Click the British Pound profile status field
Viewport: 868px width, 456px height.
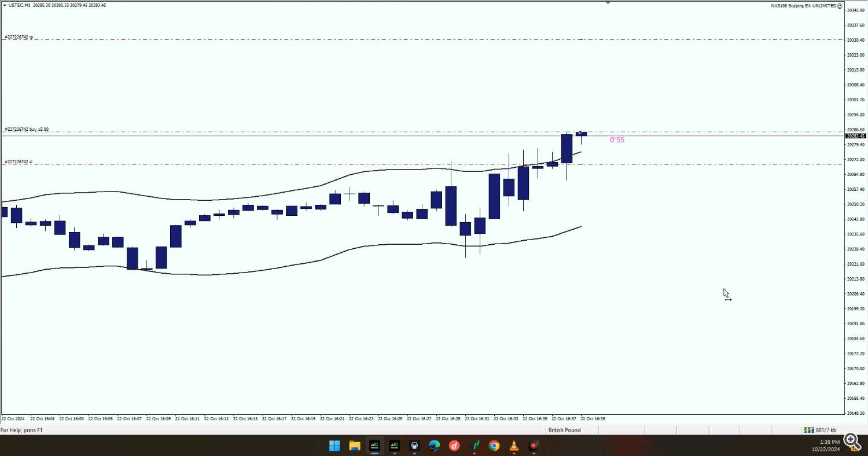564,430
